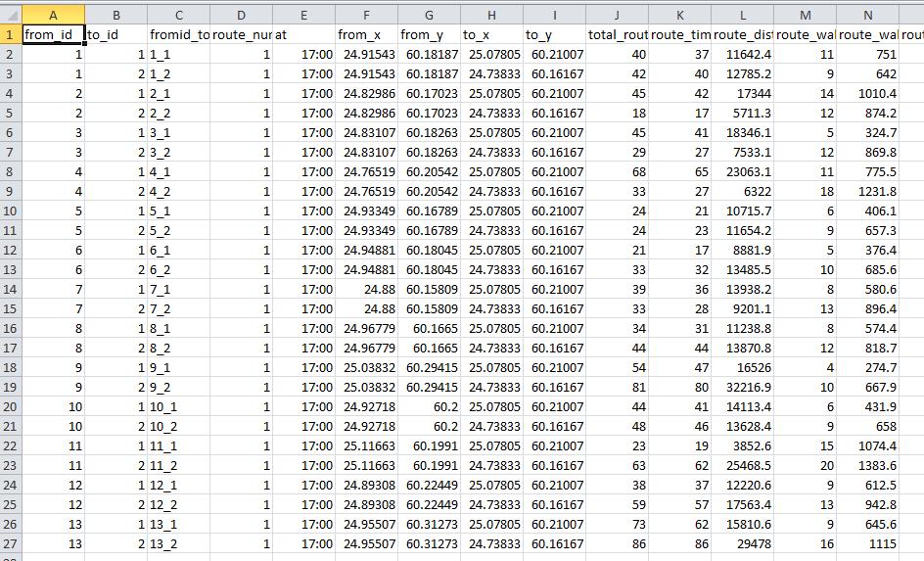Viewport: 924px width, 561px height.
Task: Click cell with value 17344
Action: [x=743, y=94]
